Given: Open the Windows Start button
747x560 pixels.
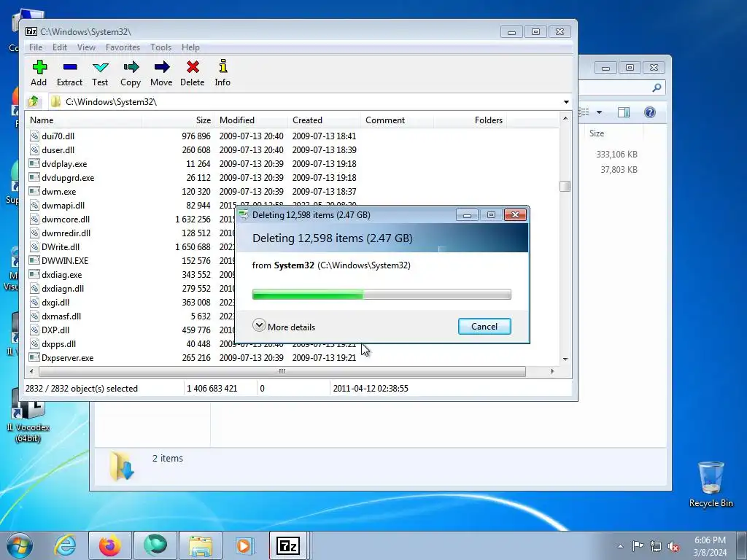Looking at the screenshot, I should [x=19, y=545].
